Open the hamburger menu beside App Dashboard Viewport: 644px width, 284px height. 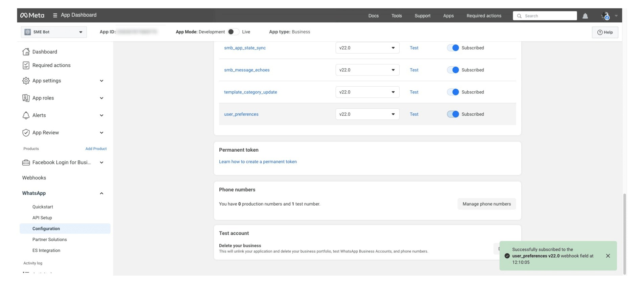point(55,15)
